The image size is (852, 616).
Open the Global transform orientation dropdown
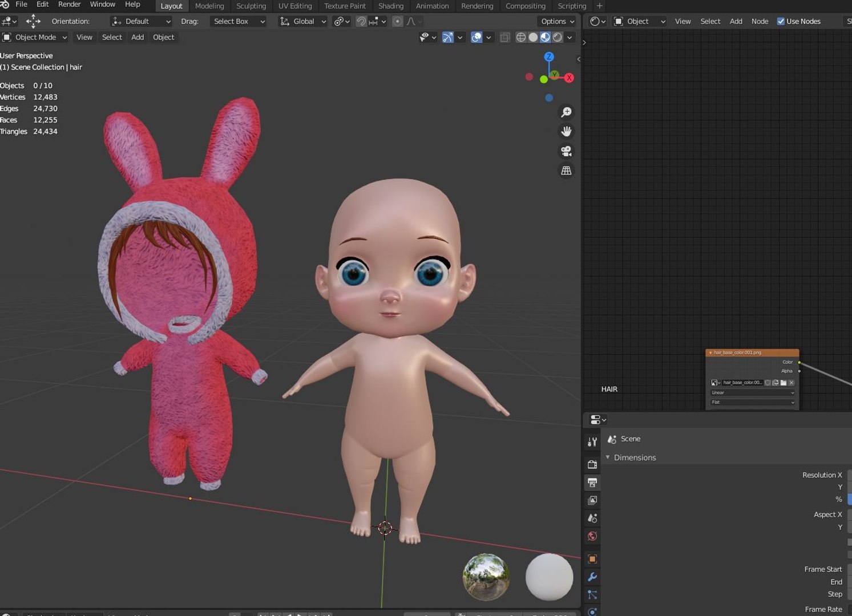(302, 21)
